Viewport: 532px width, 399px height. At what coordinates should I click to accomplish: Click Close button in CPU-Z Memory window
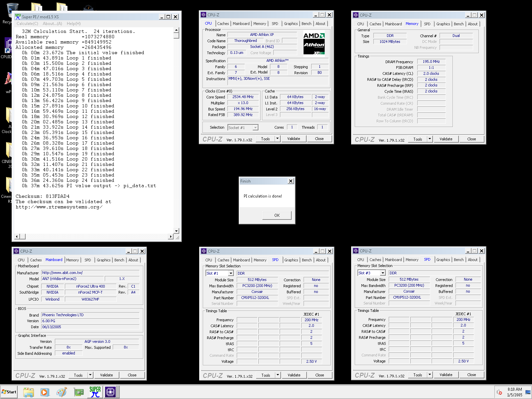(471, 139)
